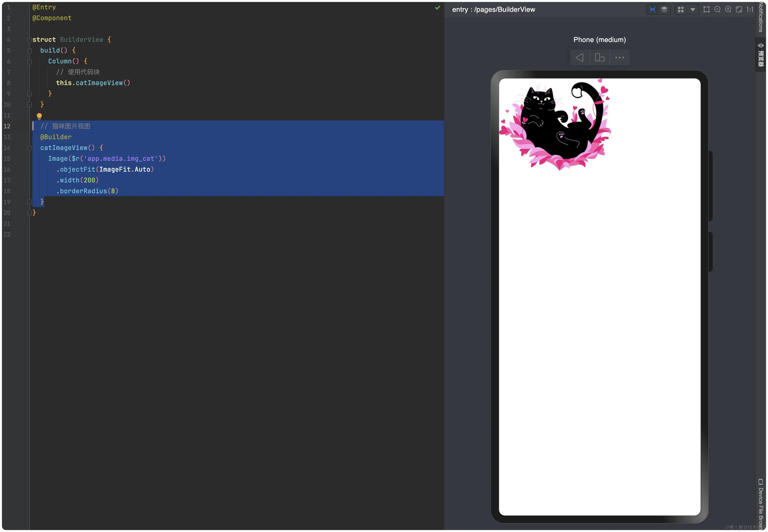
Task: Open the three-dots more options button
Action: pyautogui.click(x=619, y=57)
